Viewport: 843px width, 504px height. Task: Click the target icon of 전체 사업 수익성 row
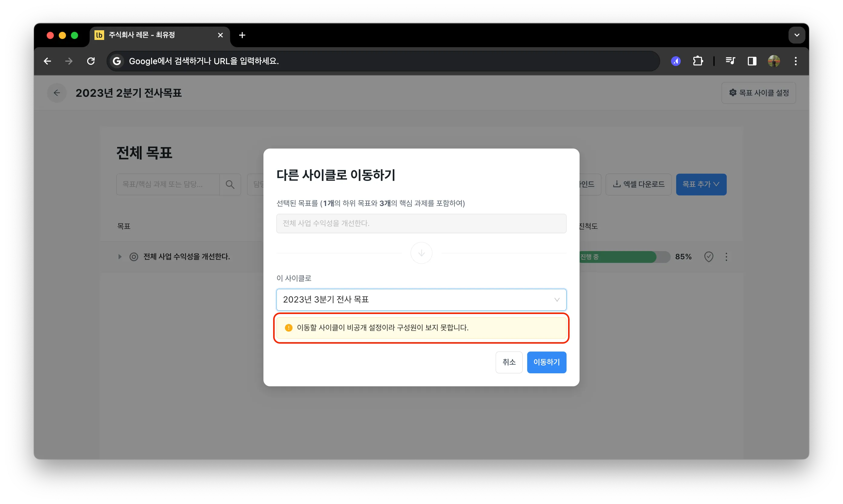[x=134, y=257]
